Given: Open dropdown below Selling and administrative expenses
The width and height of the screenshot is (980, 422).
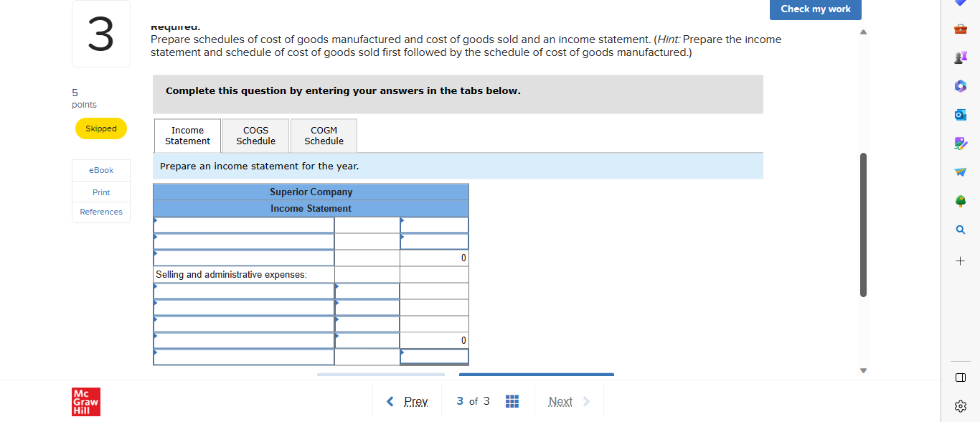Looking at the screenshot, I should tap(243, 291).
